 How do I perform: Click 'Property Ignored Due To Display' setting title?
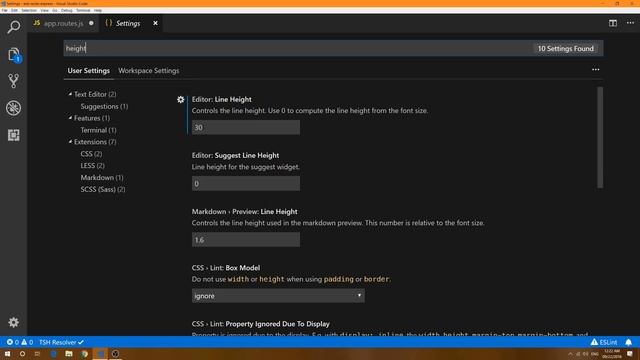click(278, 324)
